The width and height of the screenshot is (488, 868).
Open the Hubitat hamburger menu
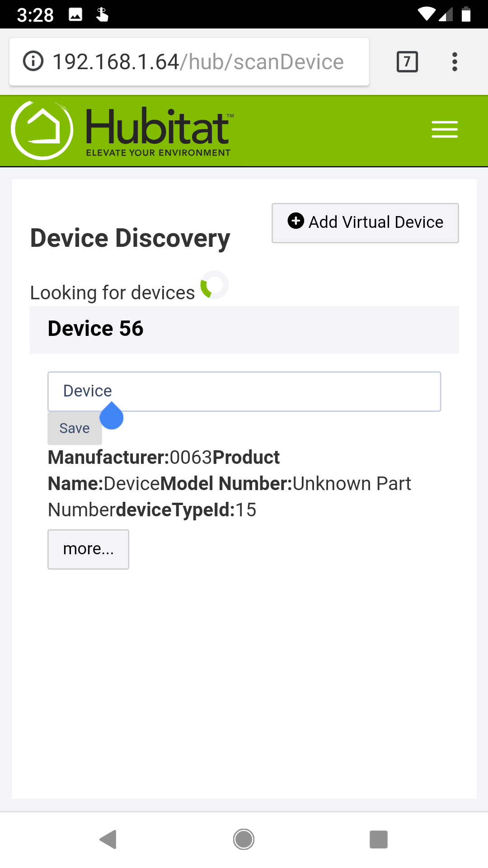tap(445, 129)
